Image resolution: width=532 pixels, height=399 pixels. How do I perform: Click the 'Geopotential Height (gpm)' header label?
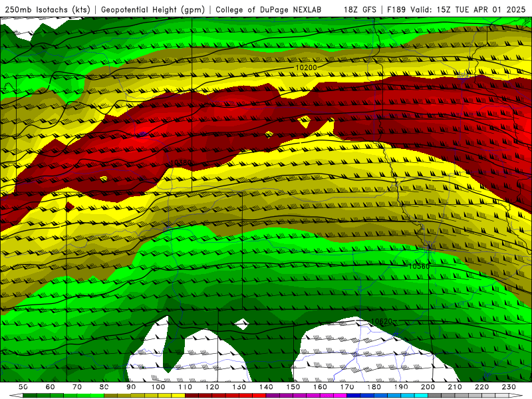153,9
